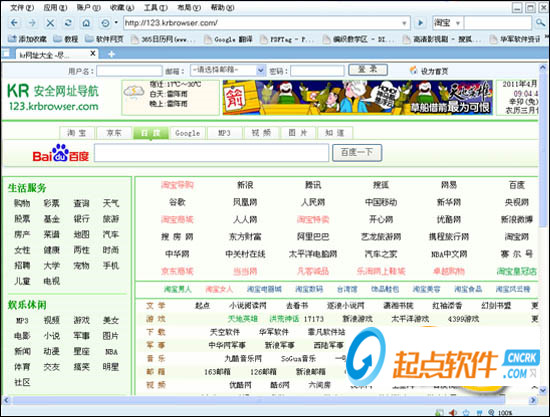Click the horizontal scrollbar right arrow
Viewport: 550px width, 417px height.
pos(533,400)
